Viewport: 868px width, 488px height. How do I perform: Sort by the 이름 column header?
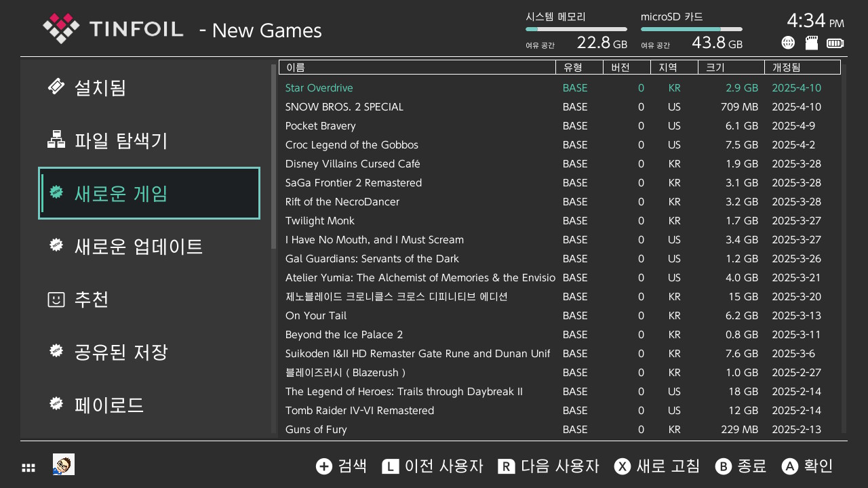pos(417,67)
